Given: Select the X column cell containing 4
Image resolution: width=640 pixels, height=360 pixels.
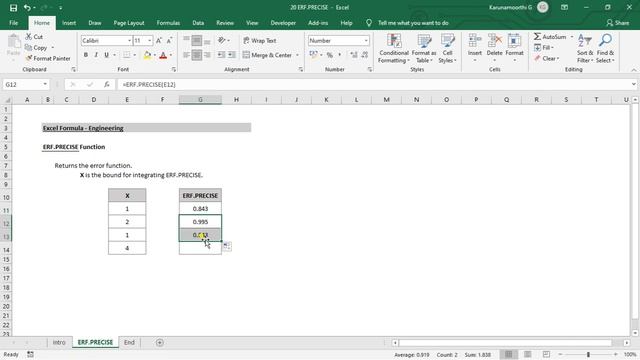Looking at the screenshot, I should click(x=127, y=248).
